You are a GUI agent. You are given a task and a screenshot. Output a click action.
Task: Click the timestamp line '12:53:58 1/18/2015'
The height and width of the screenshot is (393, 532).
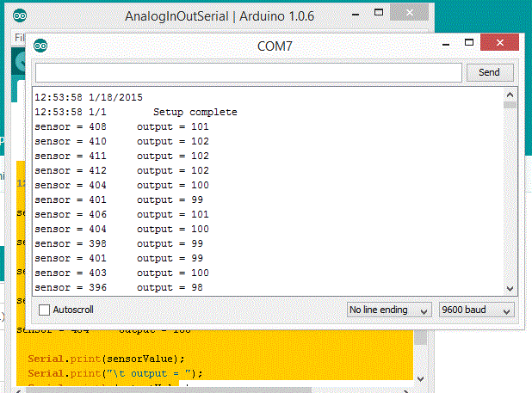click(89, 97)
